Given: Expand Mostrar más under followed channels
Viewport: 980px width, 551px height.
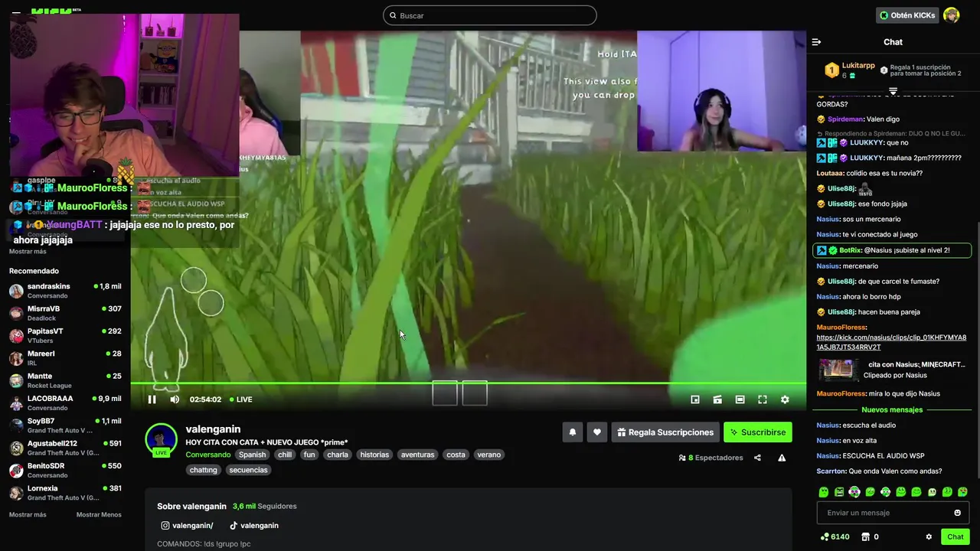Looking at the screenshot, I should click(x=28, y=251).
